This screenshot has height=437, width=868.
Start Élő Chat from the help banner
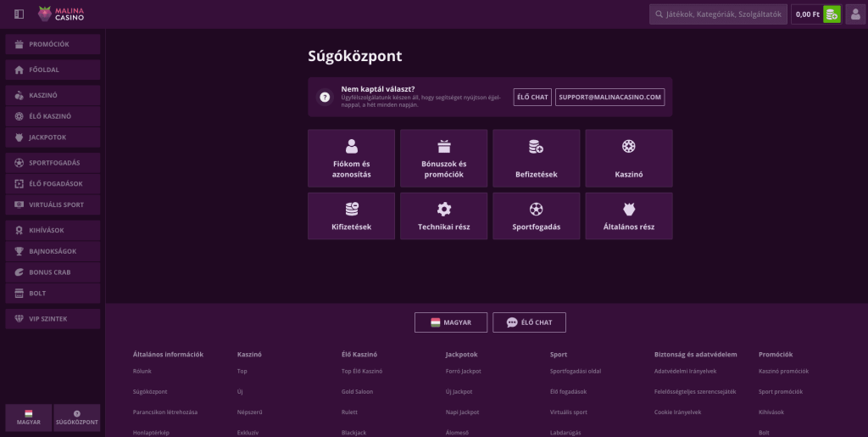[532, 97]
